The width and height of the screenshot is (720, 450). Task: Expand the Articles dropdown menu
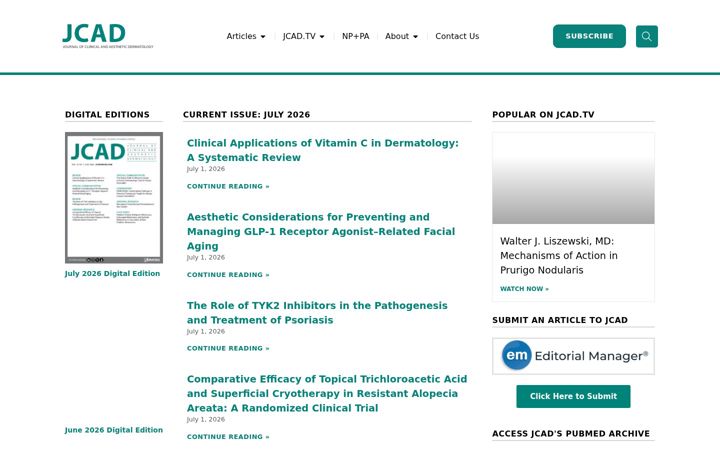246,36
